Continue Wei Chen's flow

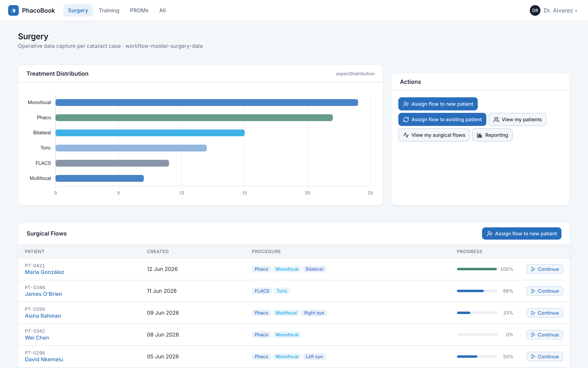[545, 335]
